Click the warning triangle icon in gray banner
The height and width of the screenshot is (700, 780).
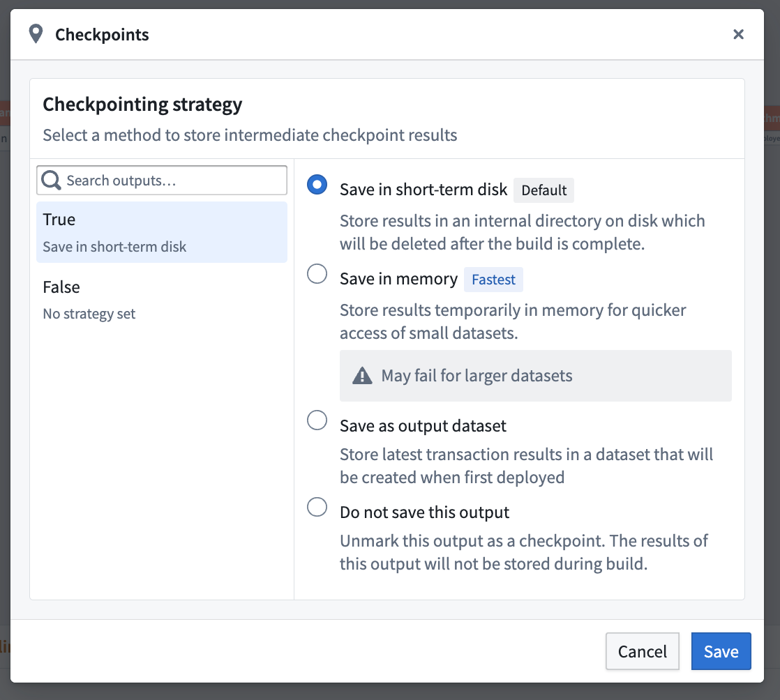(362, 375)
